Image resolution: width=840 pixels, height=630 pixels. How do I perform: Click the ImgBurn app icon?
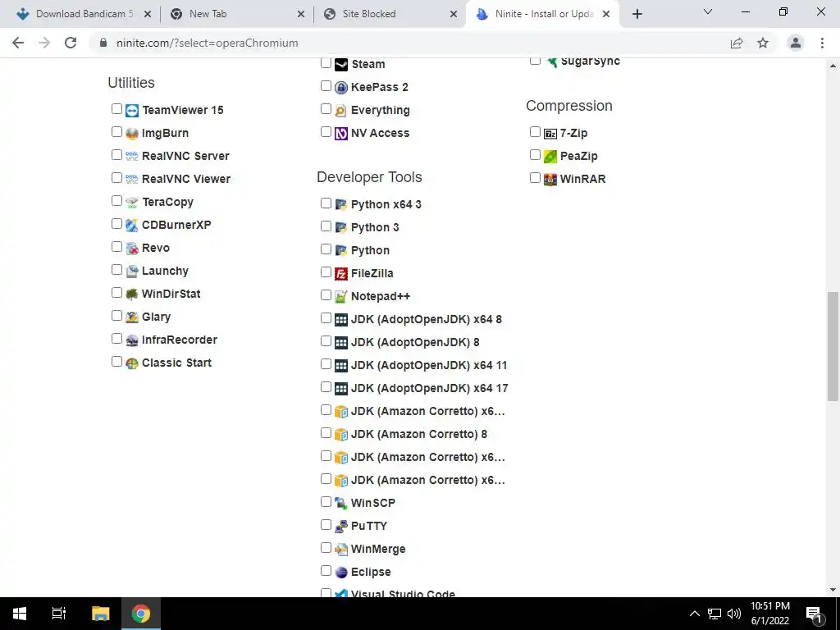point(132,134)
